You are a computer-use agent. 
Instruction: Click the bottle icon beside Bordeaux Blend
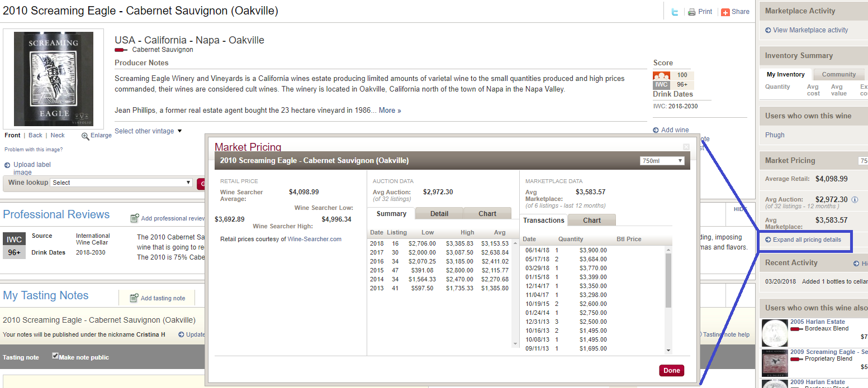tap(796, 329)
